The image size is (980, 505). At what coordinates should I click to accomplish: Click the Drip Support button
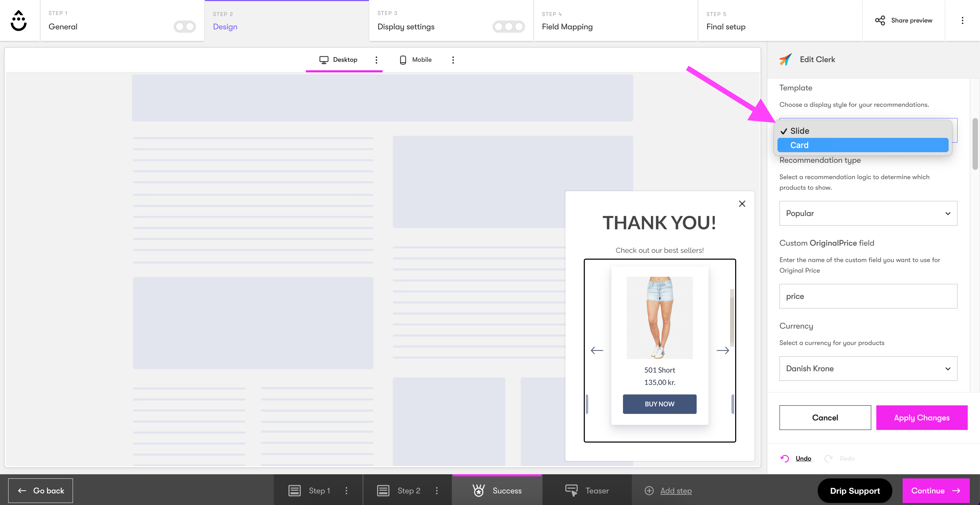coord(855,491)
